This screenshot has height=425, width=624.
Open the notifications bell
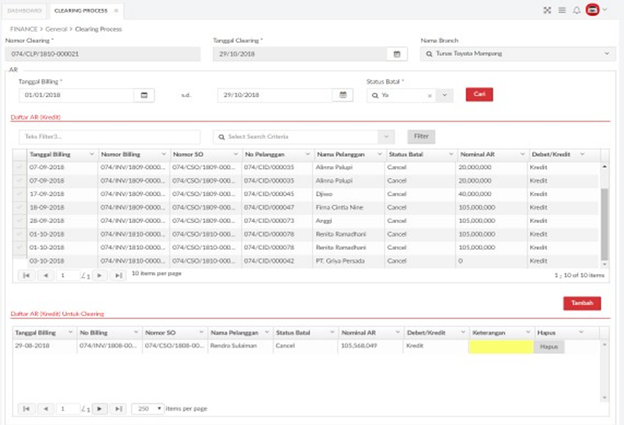click(576, 10)
